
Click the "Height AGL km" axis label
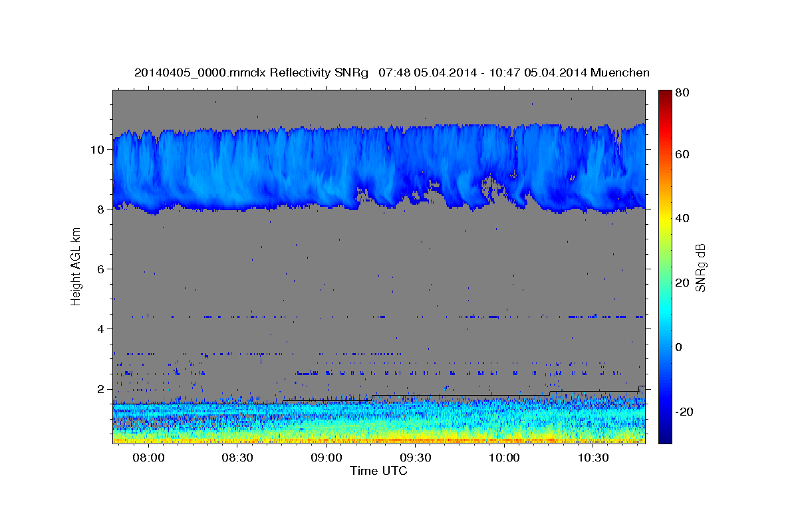point(76,268)
